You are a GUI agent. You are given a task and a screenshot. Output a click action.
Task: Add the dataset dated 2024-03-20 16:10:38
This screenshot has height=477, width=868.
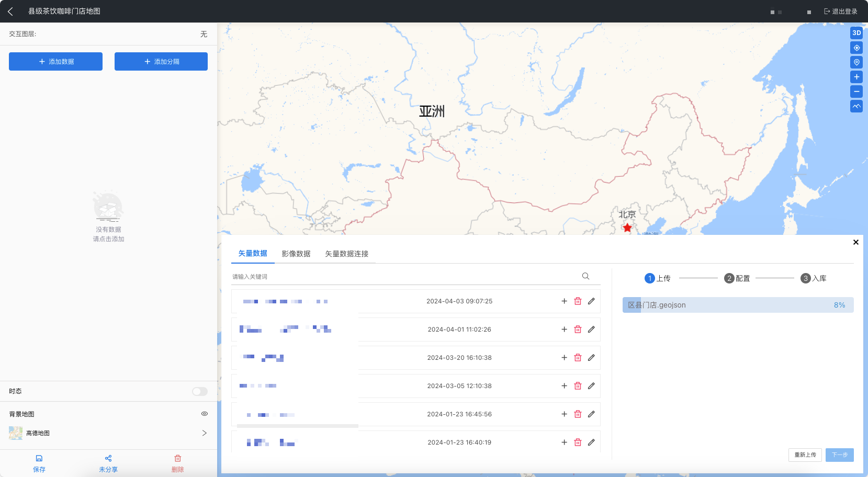pos(564,358)
